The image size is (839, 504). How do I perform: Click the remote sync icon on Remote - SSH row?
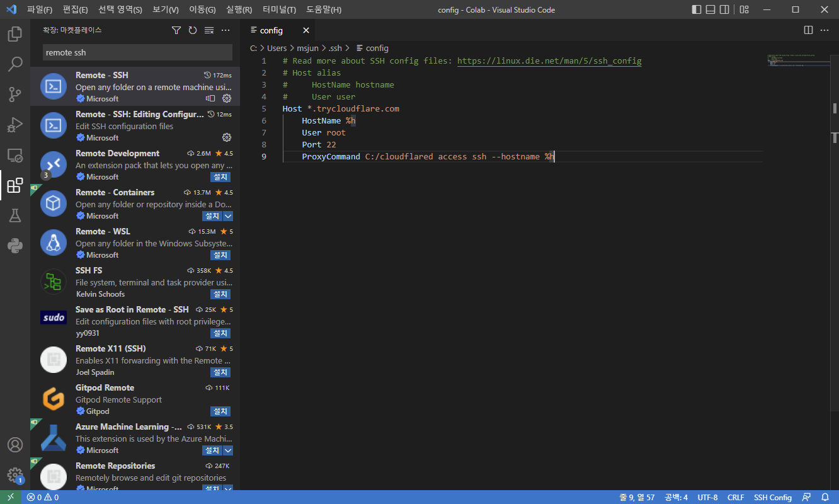[210, 98]
